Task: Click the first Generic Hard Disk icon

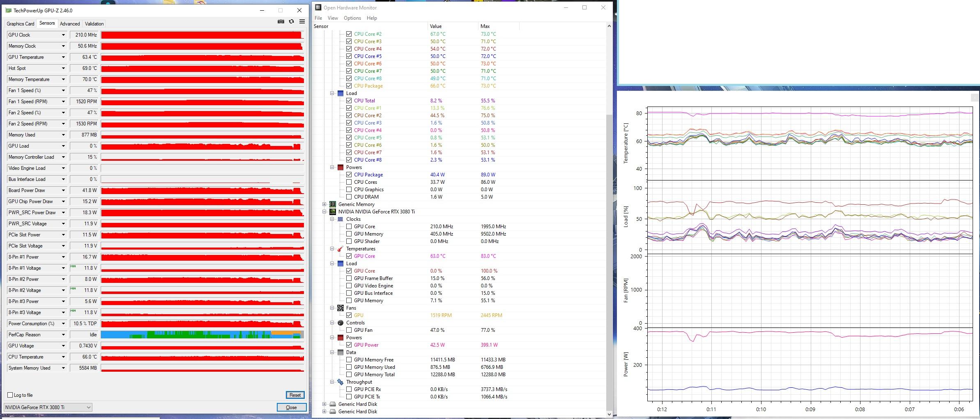Action: pos(333,404)
